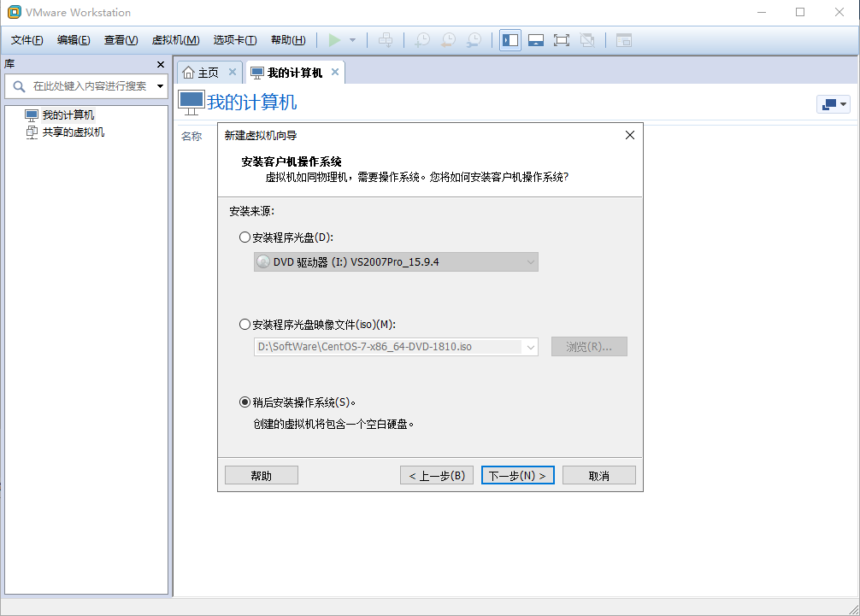Click the full screen mode icon
This screenshot has height=616, width=860.
[x=562, y=40]
